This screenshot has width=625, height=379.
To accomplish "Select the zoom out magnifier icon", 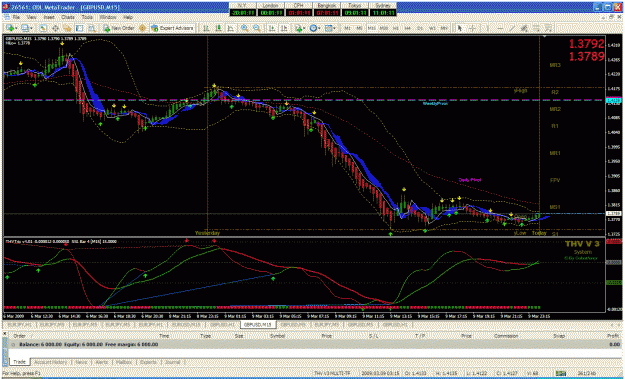I will click(257, 28).
